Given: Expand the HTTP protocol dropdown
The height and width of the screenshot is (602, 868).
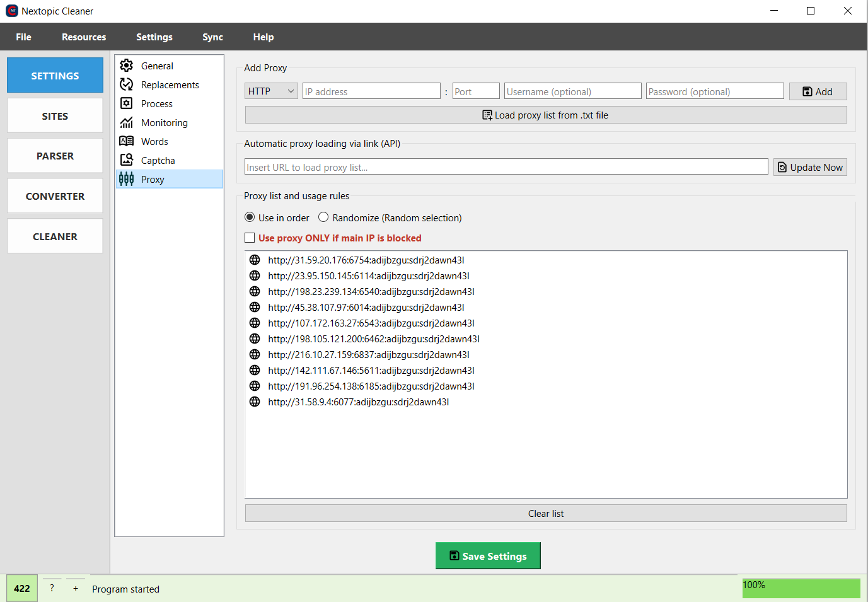Looking at the screenshot, I should pyautogui.click(x=271, y=91).
